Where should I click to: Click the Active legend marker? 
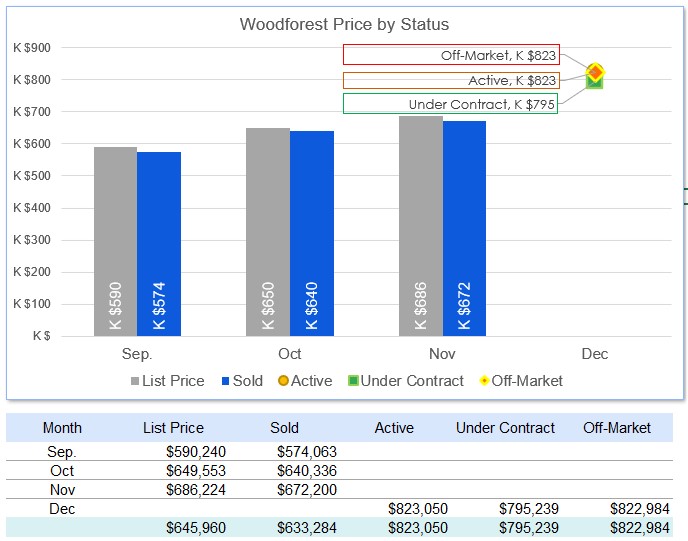tap(283, 381)
